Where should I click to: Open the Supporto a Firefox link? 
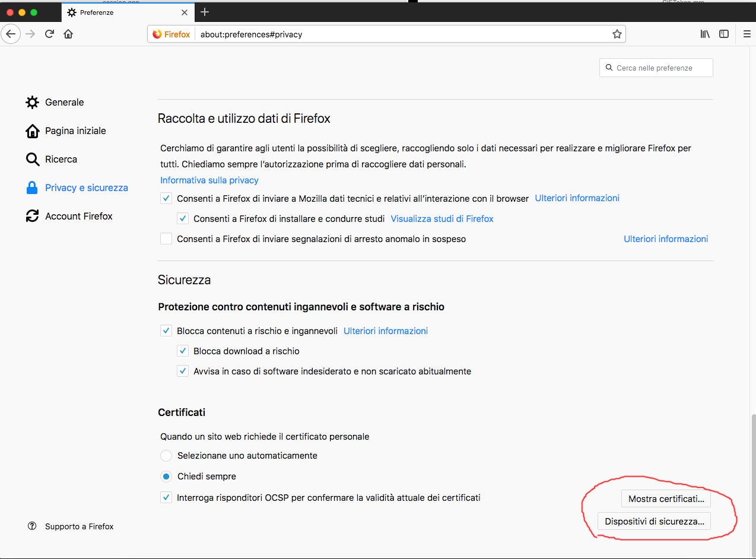pos(79,526)
